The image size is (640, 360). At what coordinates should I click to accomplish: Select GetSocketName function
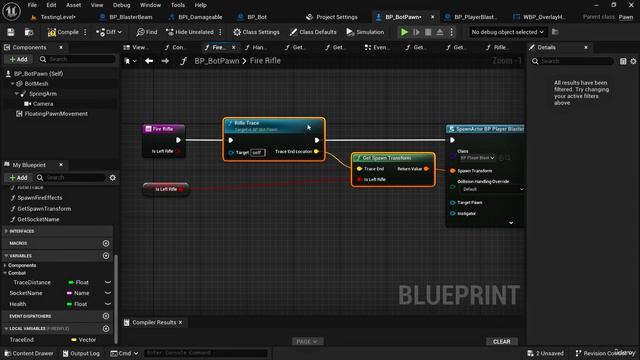tap(38, 219)
